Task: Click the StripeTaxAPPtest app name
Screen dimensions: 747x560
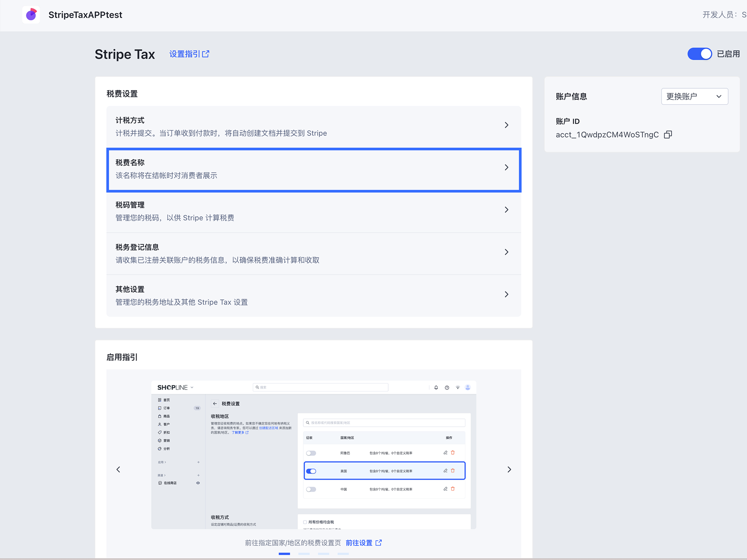Action: point(85,15)
